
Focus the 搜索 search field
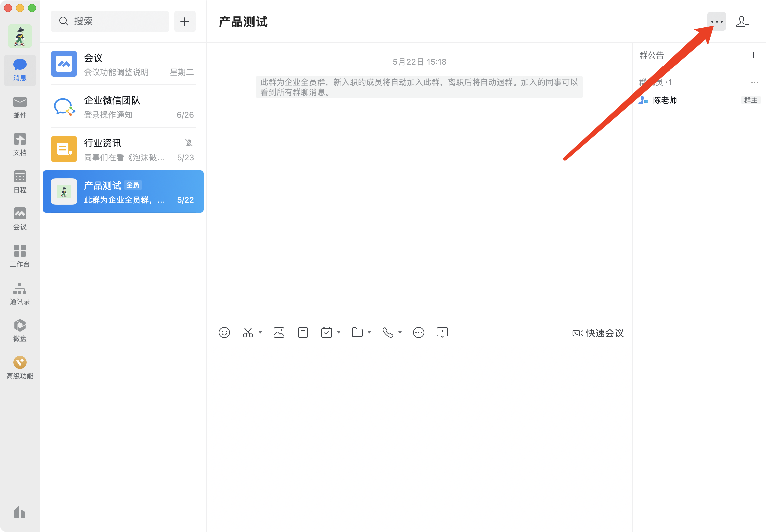110,21
